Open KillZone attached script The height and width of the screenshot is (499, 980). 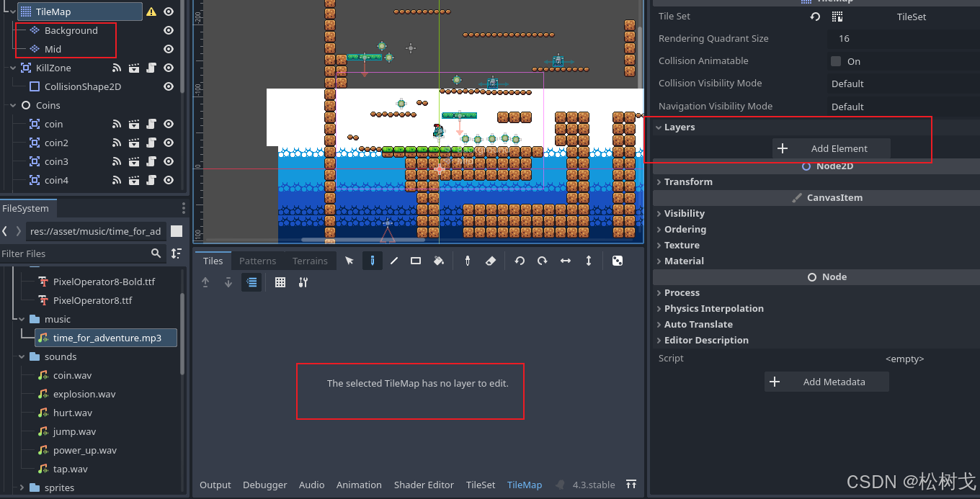[151, 68]
